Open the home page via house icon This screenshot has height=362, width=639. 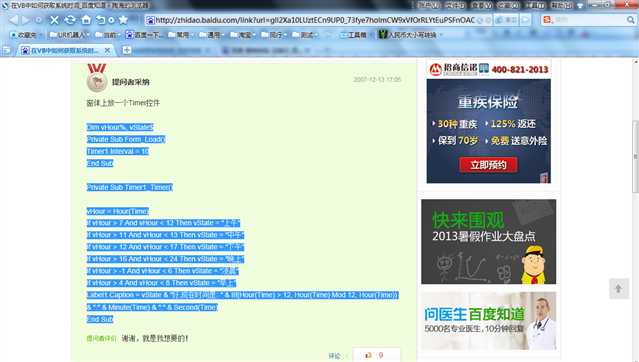[x=86, y=20]
